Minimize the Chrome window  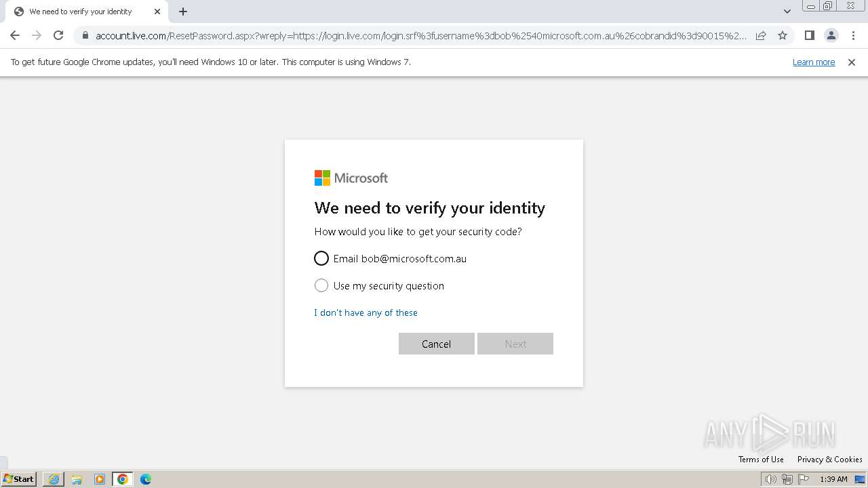tap(811, 6)
